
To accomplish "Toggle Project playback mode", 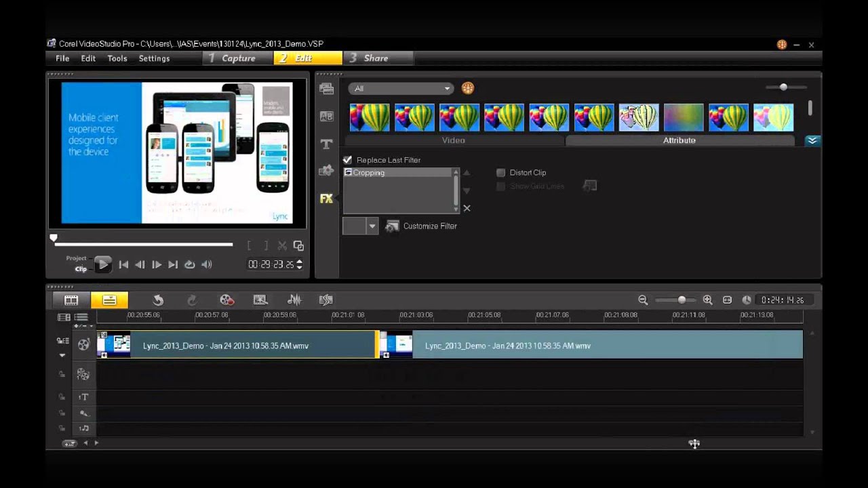I will click(76, 258).
